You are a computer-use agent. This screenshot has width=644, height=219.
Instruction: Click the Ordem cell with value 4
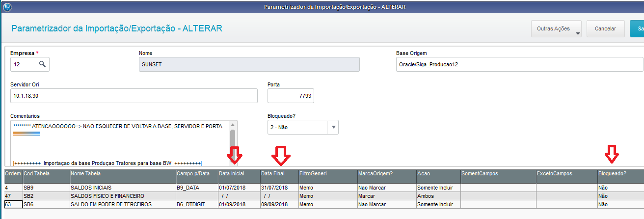tap(13, 188)
